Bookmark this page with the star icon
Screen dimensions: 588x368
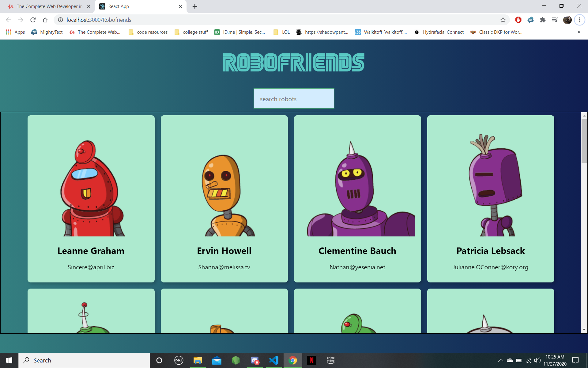(x=503, y=20)
